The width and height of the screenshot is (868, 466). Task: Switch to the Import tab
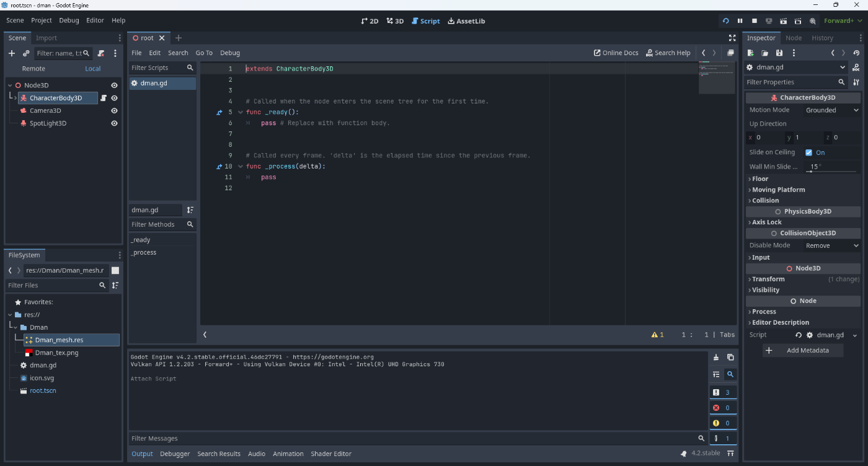pyautogui.click(x=46, y=38)
